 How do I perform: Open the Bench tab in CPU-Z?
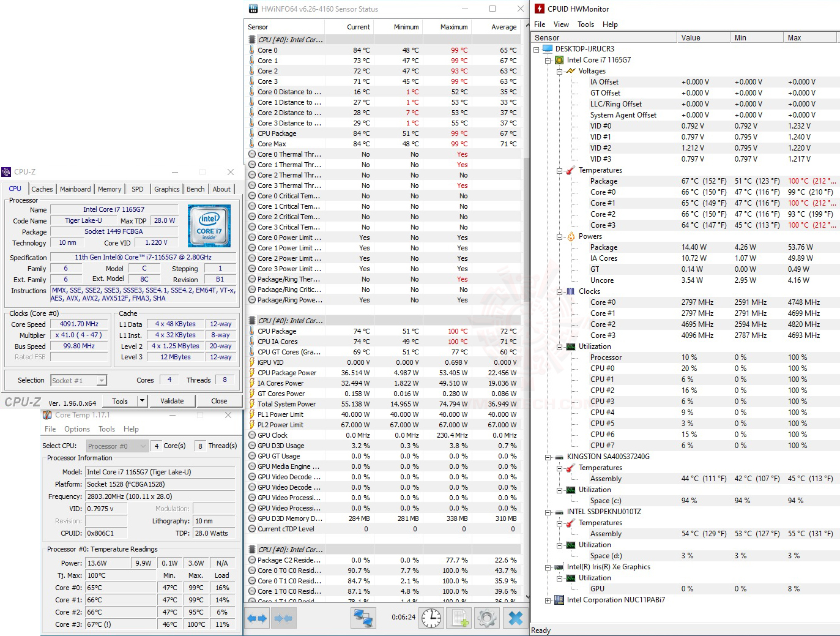[x=196, y=189]
